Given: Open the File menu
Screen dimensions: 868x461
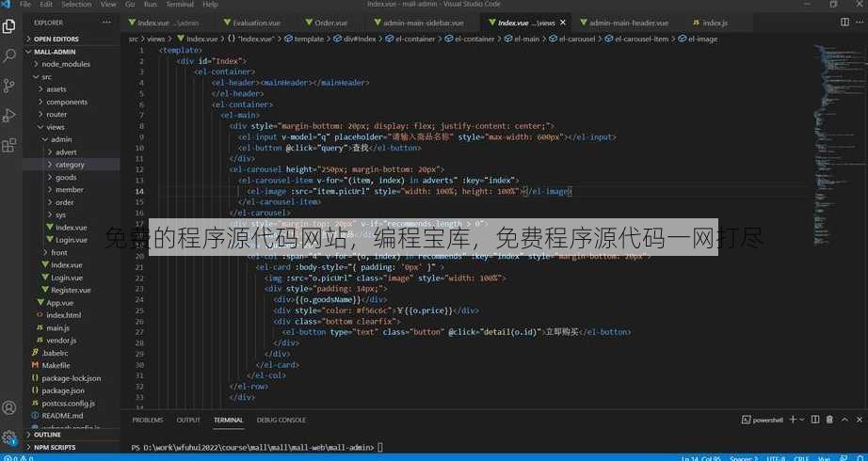Looking at the screenshot, I should [25, 4].
